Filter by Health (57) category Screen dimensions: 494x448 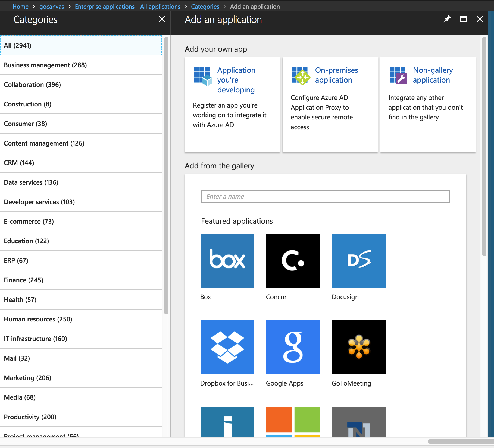click(x=81, y=300)
